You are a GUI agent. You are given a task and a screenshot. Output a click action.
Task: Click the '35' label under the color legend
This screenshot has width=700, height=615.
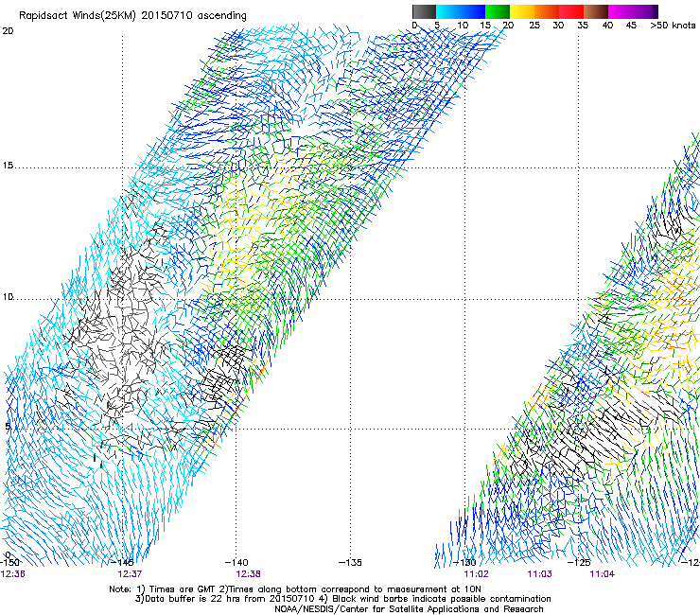[x=583, y=25]
